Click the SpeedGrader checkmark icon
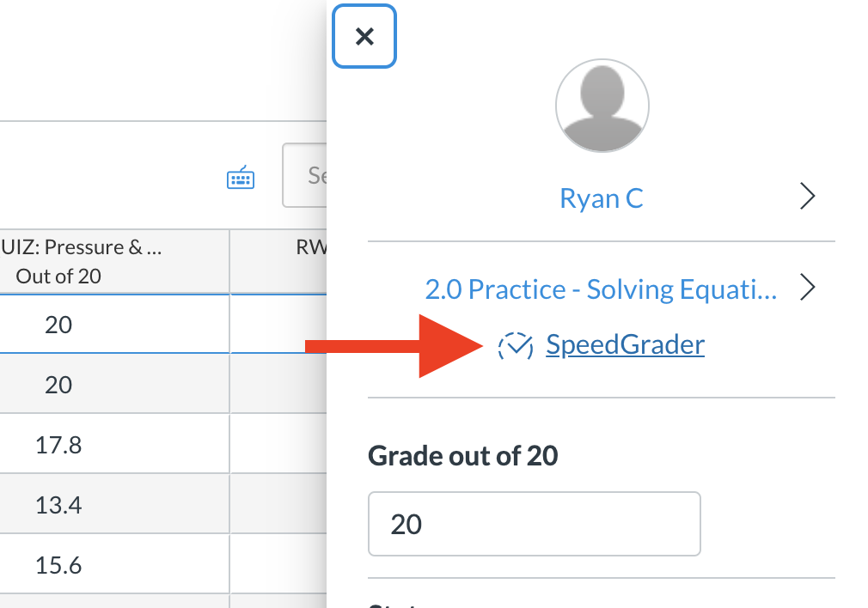The height and width of the screenshot is (608, 868). [517, 346]
